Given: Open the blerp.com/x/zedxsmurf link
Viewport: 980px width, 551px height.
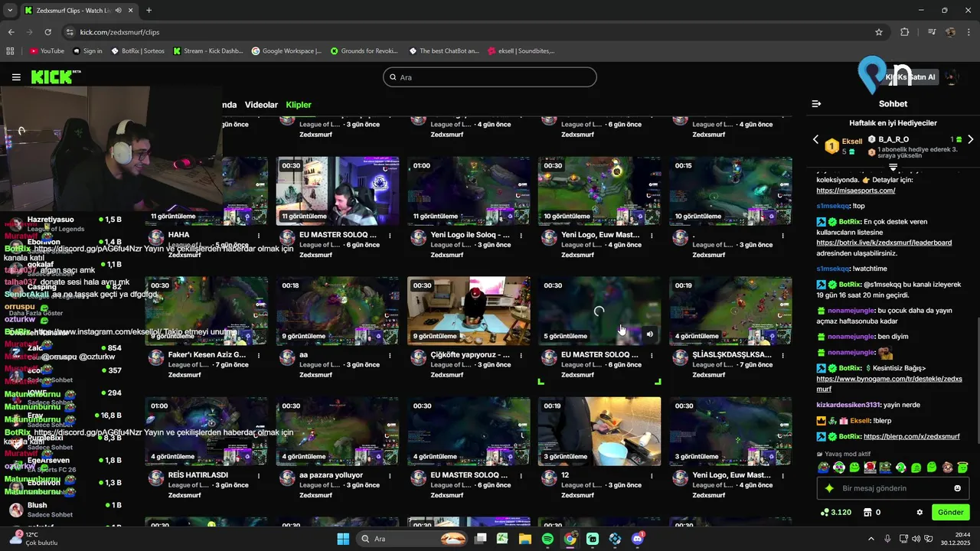Looking at the screenshot, I should coord(911,436).
